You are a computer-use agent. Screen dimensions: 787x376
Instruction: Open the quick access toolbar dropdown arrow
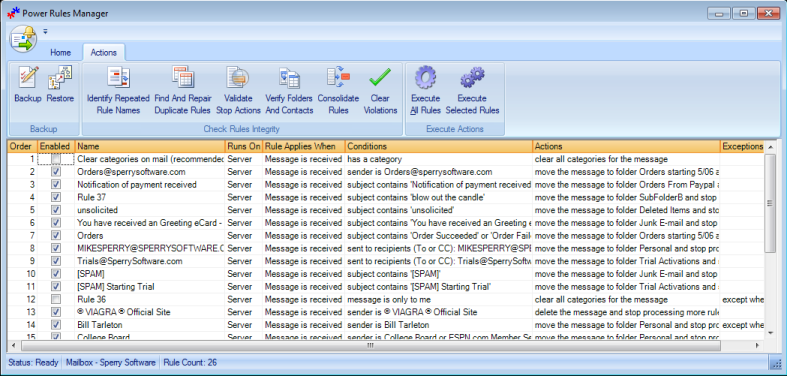pyautogui.click(x=45, y=31)
